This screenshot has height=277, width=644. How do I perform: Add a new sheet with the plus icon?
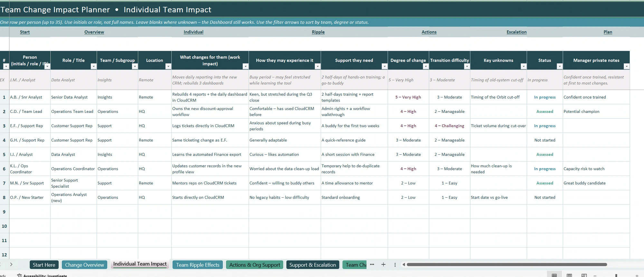pos(383,264)
